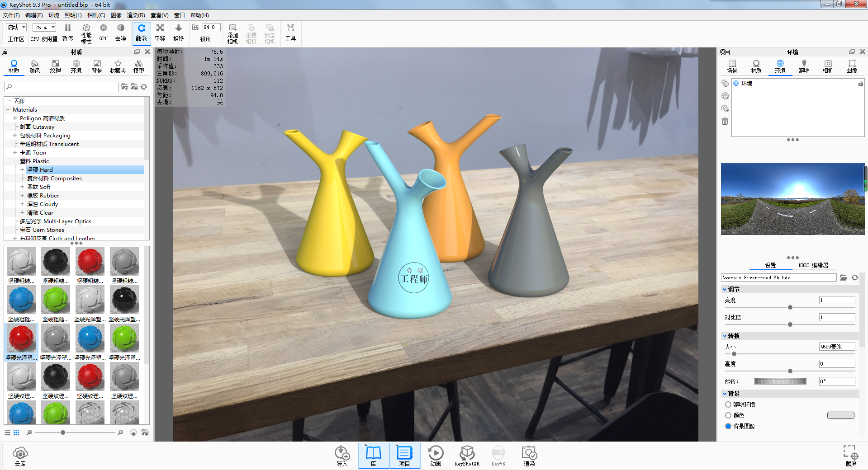Expand the Toon folder
The width and height of the screenshot is (868, 470).
tap(15, 152)
